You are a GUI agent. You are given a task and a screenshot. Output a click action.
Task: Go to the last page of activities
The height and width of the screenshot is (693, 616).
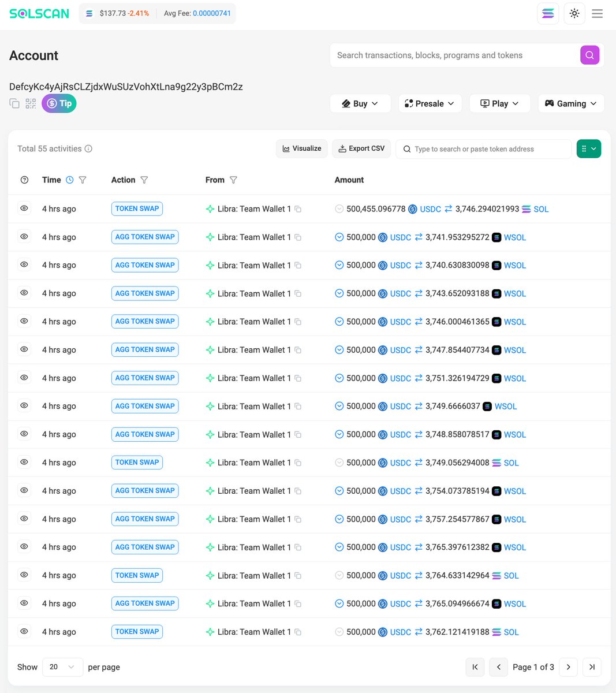(592, 667)
